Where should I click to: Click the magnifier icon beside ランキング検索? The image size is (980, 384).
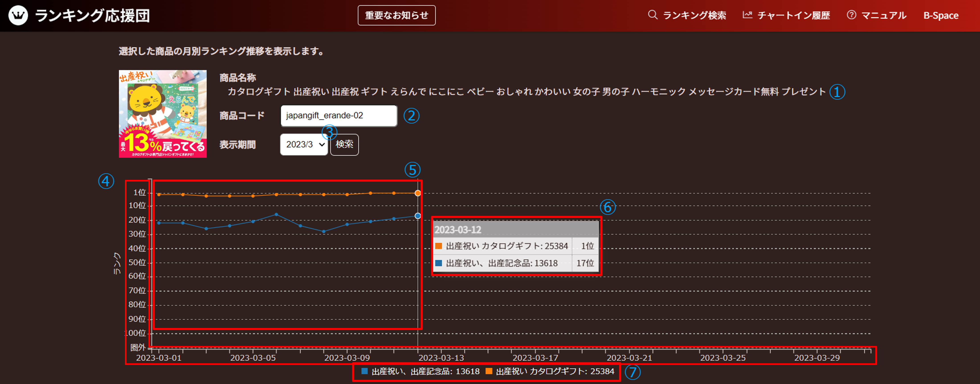click(x=652, y=15)
